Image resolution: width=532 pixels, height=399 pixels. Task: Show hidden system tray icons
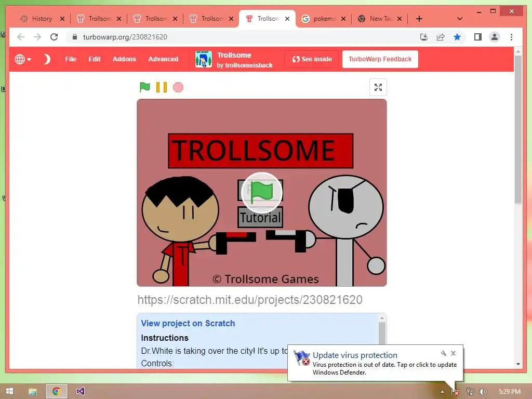point(442,392)
